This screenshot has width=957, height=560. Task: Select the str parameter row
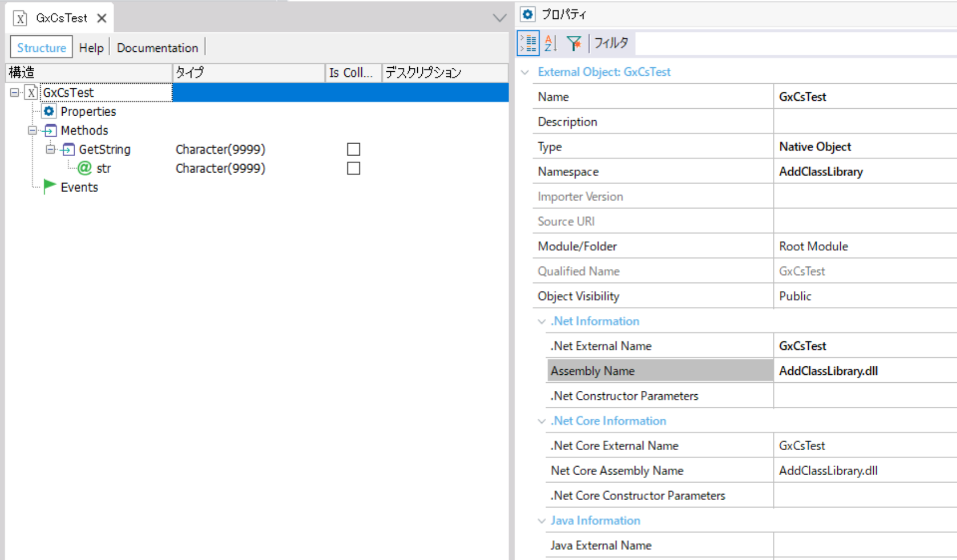click(x=104, y=168)
